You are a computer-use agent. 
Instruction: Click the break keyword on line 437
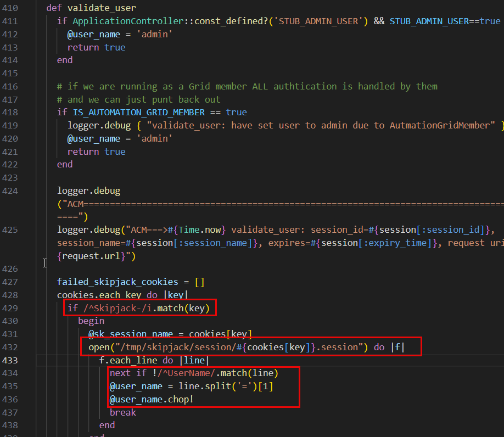122,412
